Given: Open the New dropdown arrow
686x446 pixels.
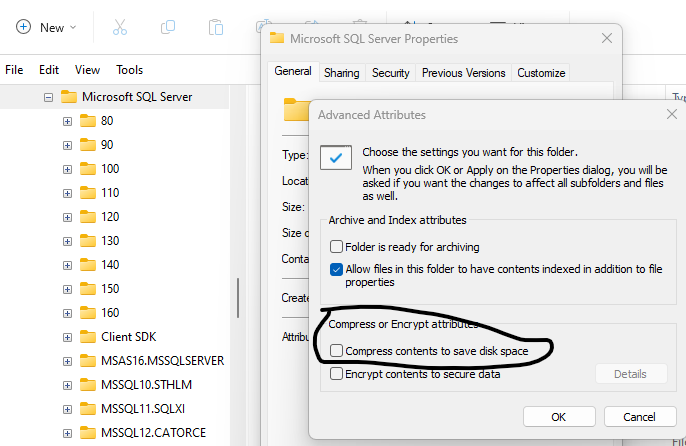Looking at the screenshot, I should point(73,28).
